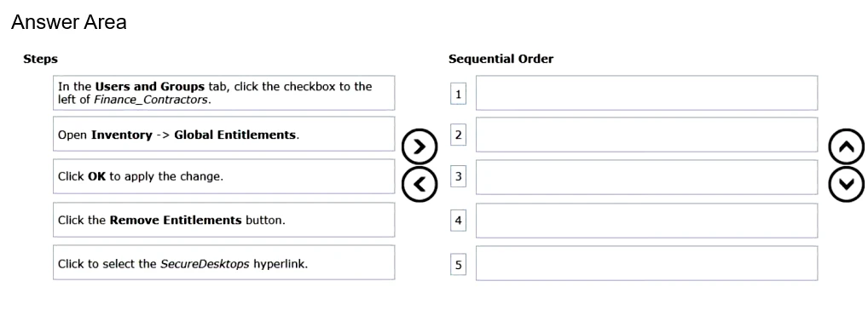Click sequential order slot 3 box
Viewport: 868px width, 310px height.
[646, 177]
